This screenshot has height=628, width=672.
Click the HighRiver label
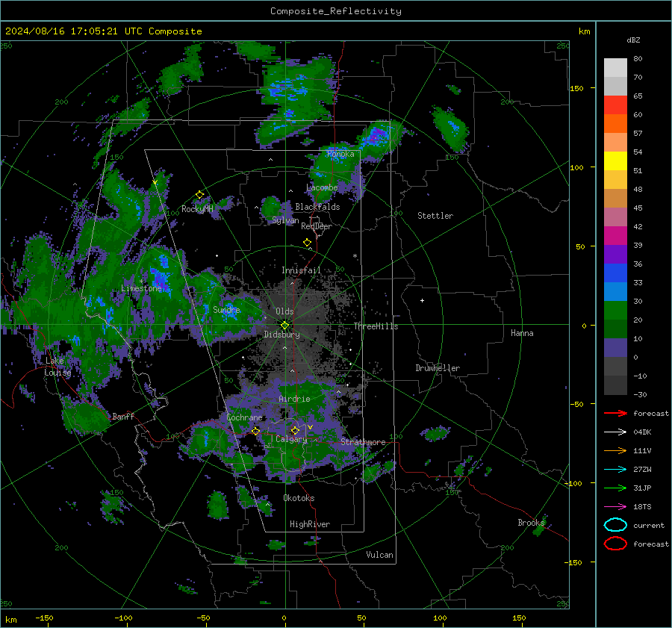click(310, 524)
